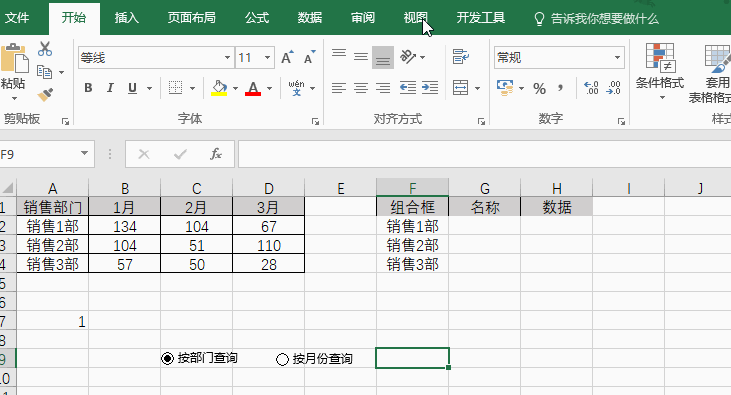Expand merge cells dropdown arrow
The width and height of the screenshot is (731, 395).
pyautogui.click(x=477, y=88)
